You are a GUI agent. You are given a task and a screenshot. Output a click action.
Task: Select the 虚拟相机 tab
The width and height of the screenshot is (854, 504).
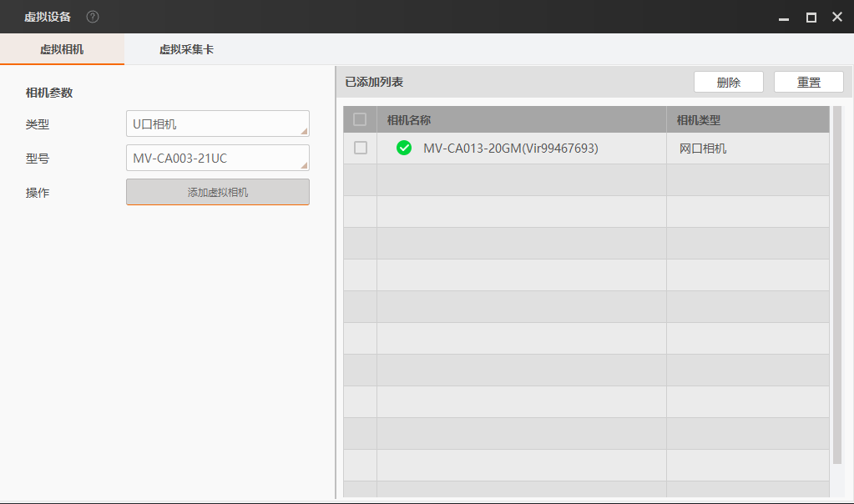tap(62, 49)
